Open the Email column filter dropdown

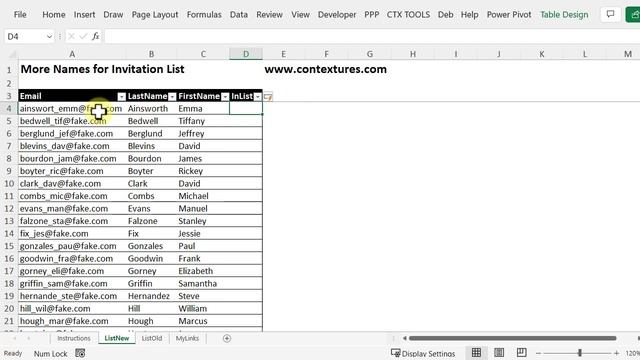pyautogui.click(x=121, y=96)
